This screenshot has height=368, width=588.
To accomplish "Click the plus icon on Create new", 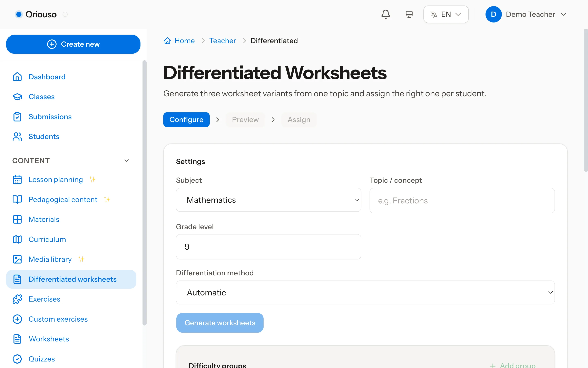I will tap(52, 44).
